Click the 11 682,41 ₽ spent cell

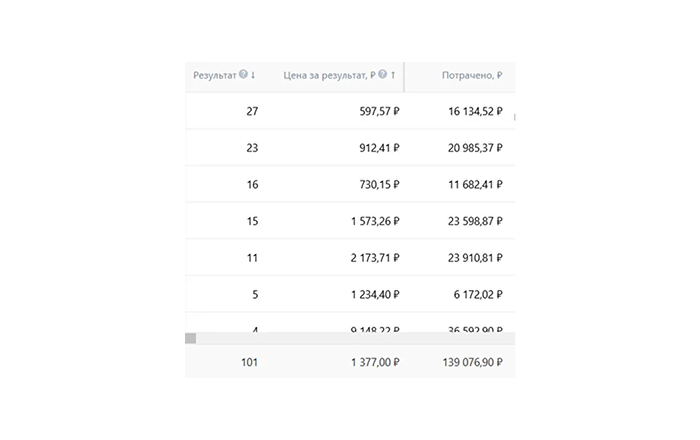(475, 184)
